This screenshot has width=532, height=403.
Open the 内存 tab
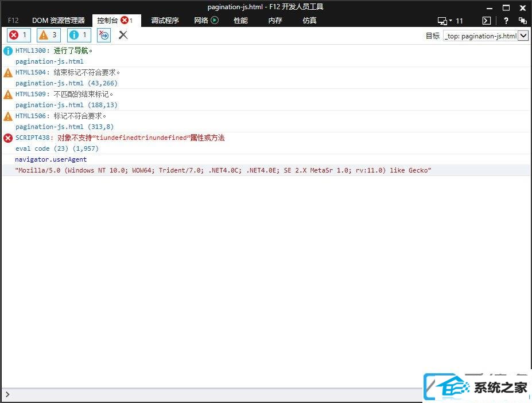[275, 20]
